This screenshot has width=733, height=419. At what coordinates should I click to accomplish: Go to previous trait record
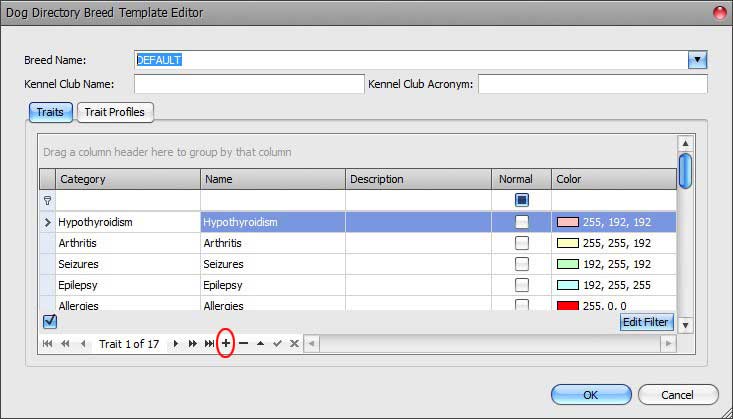(x=83, y=344)
